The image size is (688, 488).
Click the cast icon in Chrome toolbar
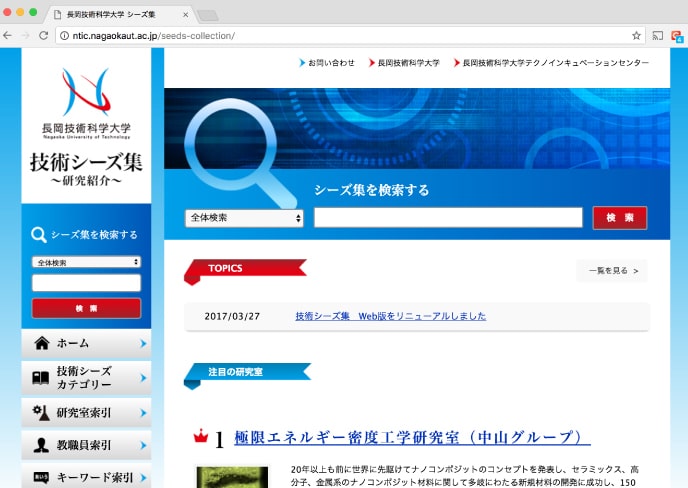658,35
